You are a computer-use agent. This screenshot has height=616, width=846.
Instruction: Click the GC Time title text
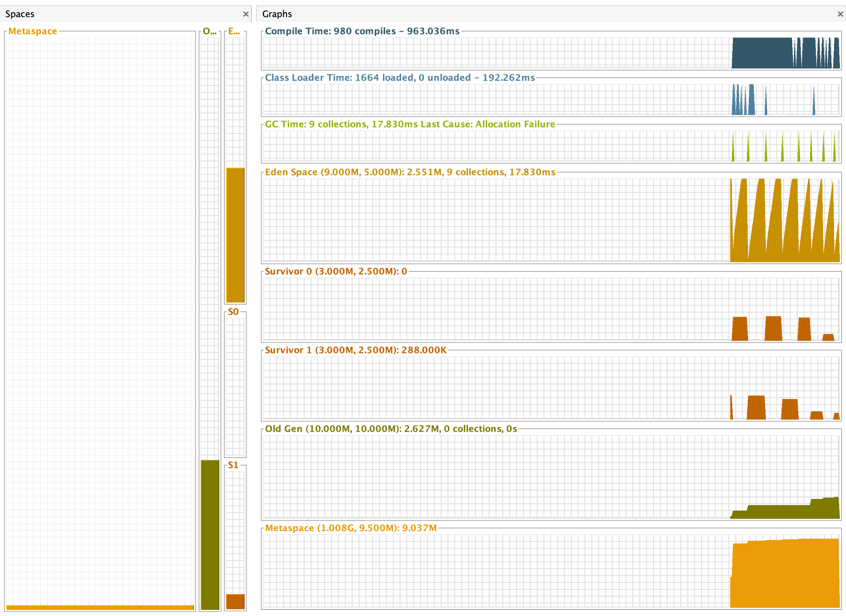click(x=409, y=124)
